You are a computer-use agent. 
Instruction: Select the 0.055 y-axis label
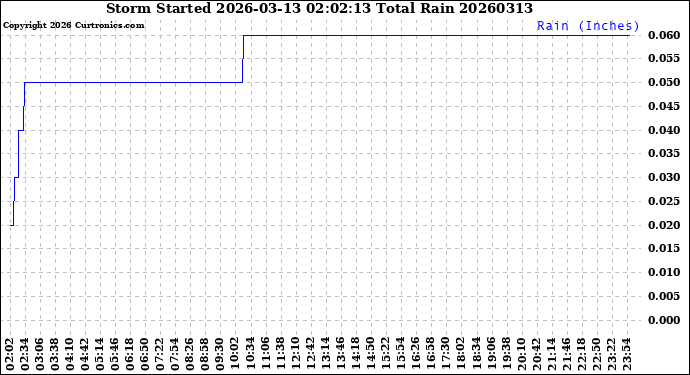point(664,59)
